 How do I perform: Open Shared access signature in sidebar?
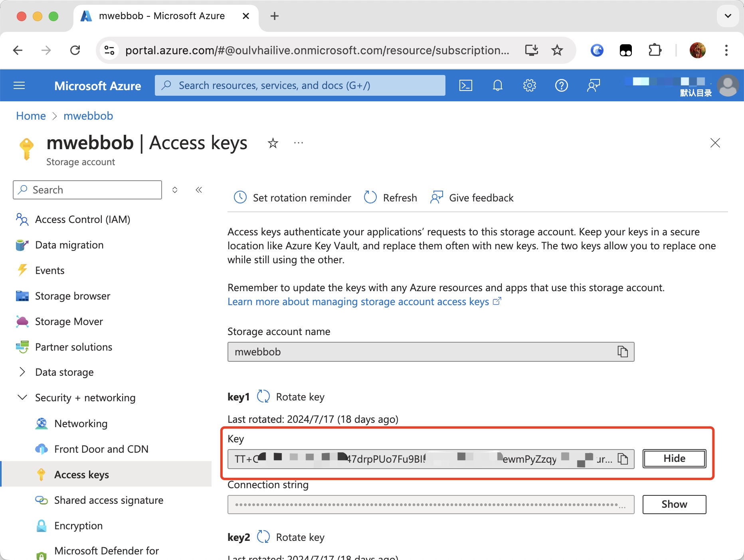[x=109, y=500]
